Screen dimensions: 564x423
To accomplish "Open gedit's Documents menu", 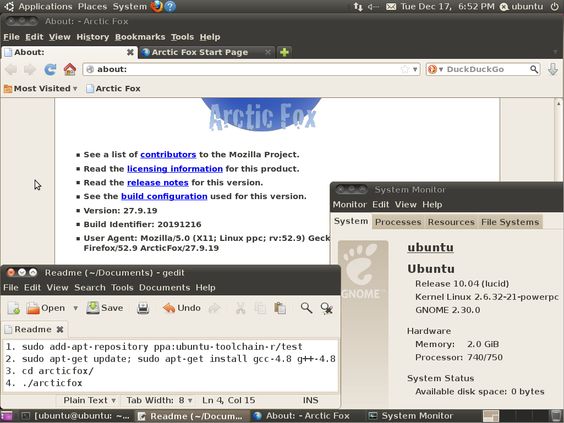I will coord(164,288).
